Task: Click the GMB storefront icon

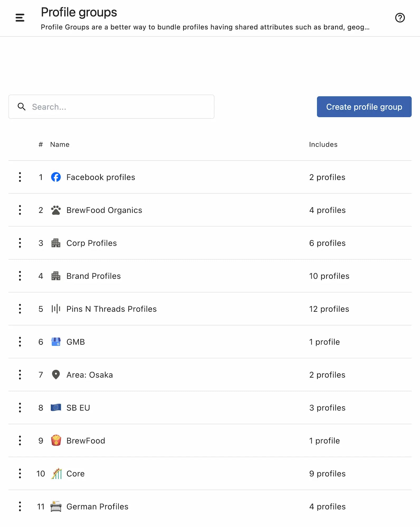Action: (56, 342)
